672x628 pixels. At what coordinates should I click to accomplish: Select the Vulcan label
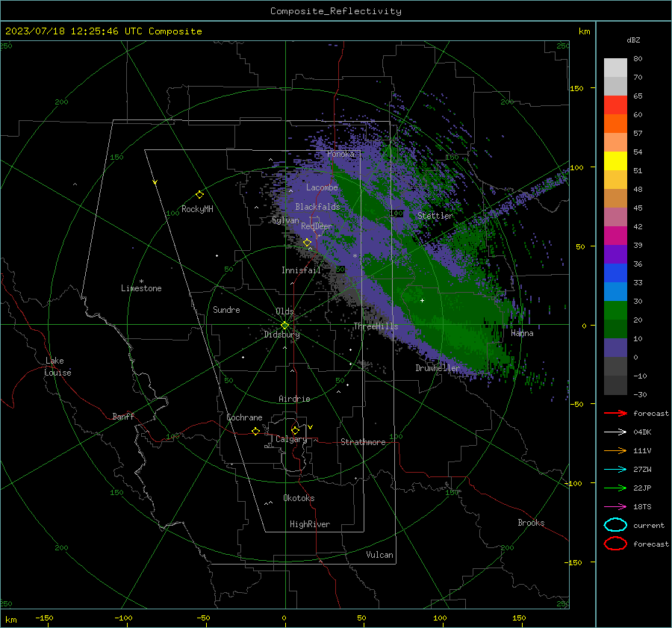(379, 555)
